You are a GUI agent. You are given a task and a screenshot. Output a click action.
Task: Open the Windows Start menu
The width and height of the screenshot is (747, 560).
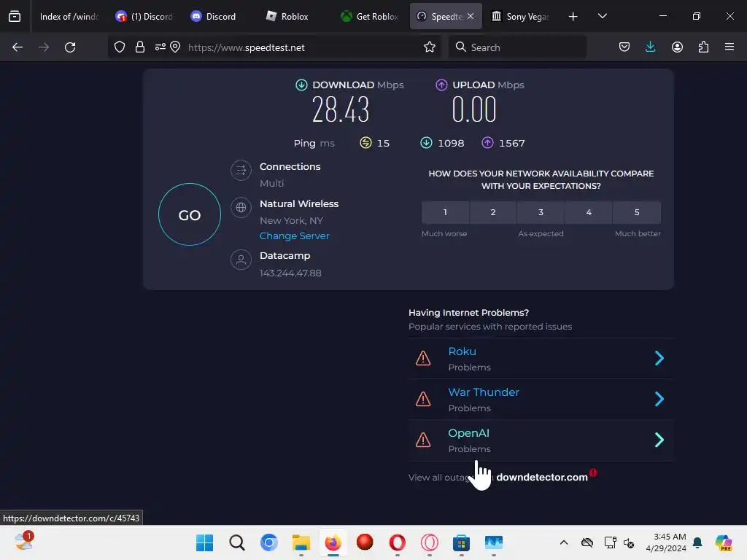(x=205, y=542)
